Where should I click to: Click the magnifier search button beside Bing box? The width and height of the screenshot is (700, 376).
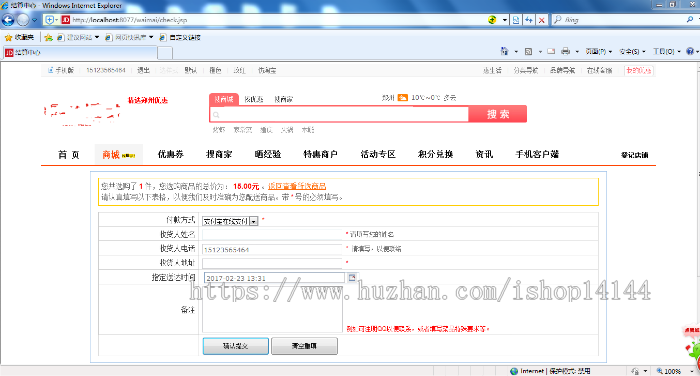pyautogui.click(x=690, y=20)
